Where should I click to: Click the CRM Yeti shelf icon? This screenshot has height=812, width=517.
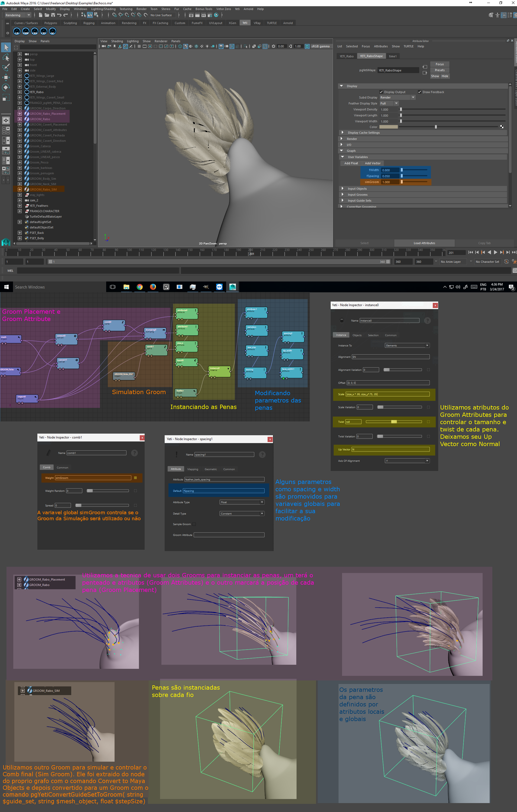click(x=26, y=31)
